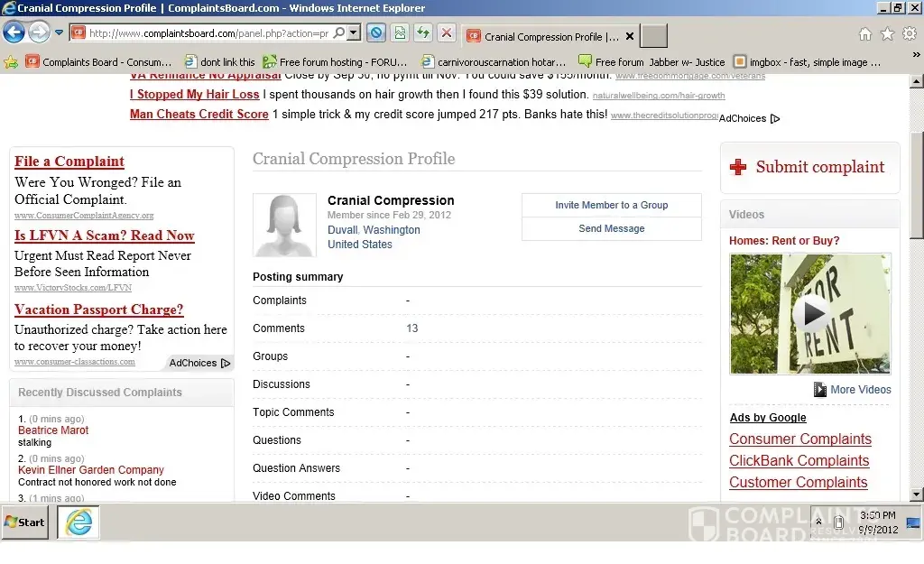Open the Windows Start menu

tap(24, 522)
